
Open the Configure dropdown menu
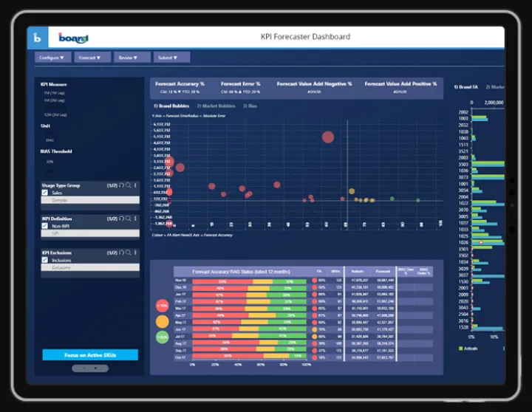pyautogui.click(x=52, y=57)
